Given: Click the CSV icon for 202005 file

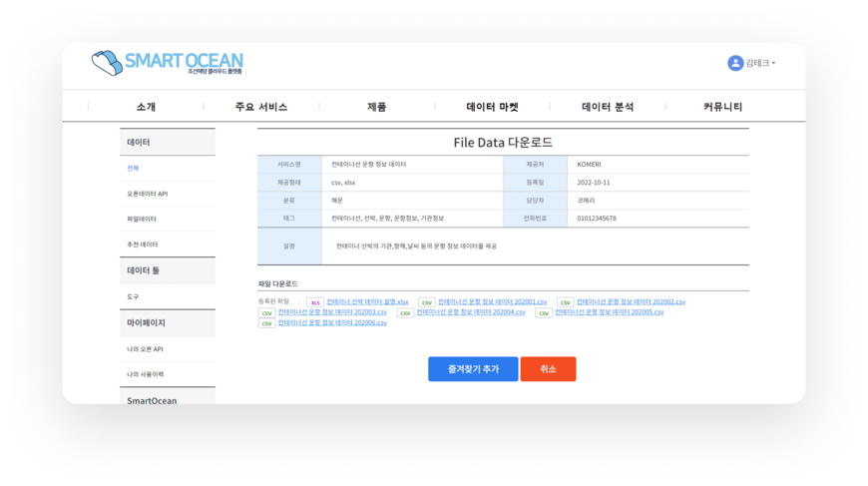Looking at the screenshot, I should click(x=544, y=313).
